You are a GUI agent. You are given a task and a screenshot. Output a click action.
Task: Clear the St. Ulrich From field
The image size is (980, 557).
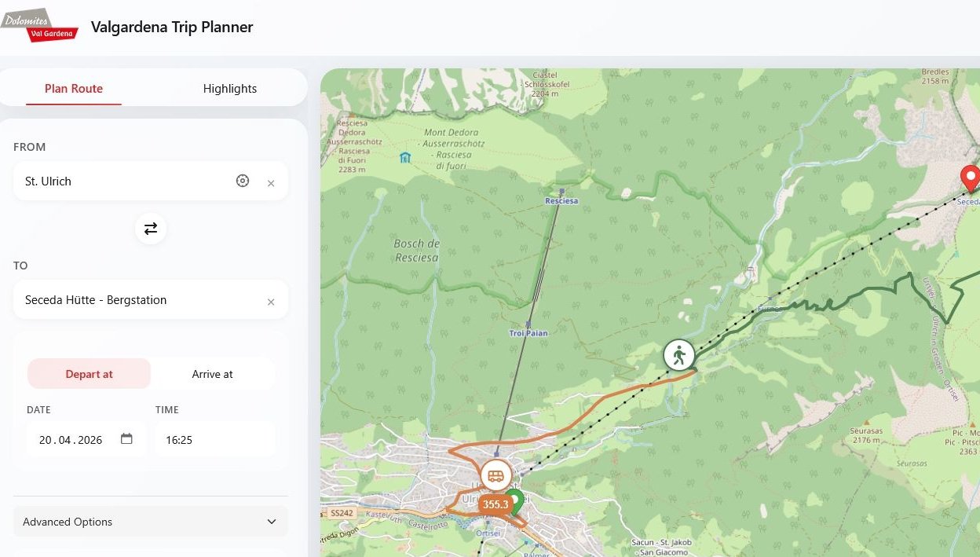click(271, 183)
